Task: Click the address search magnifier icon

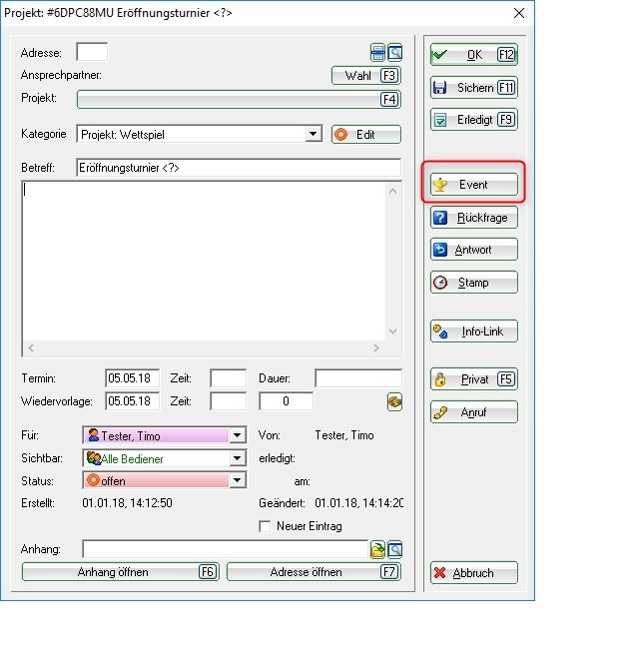Action: pyautogui.click(x=394, y=52)
